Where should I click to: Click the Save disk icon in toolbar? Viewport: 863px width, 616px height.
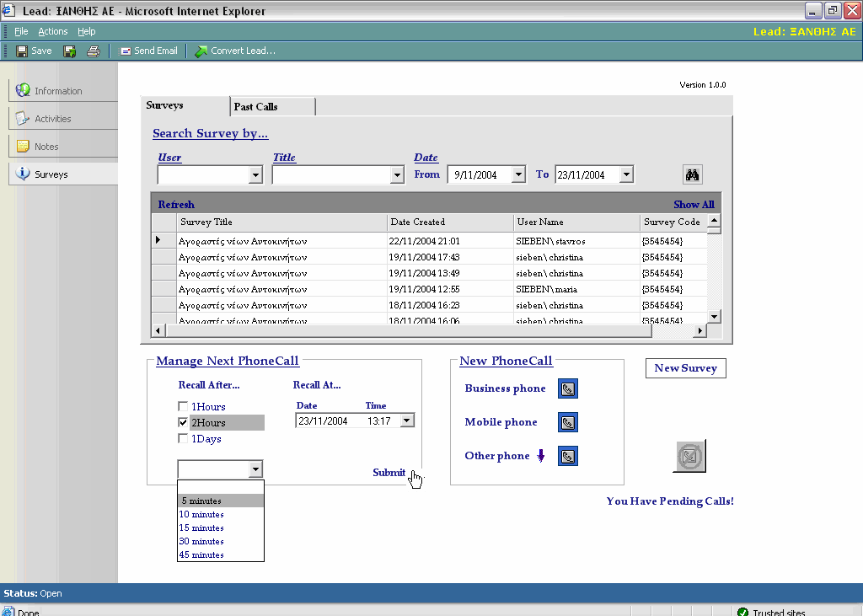coord(22,51)
